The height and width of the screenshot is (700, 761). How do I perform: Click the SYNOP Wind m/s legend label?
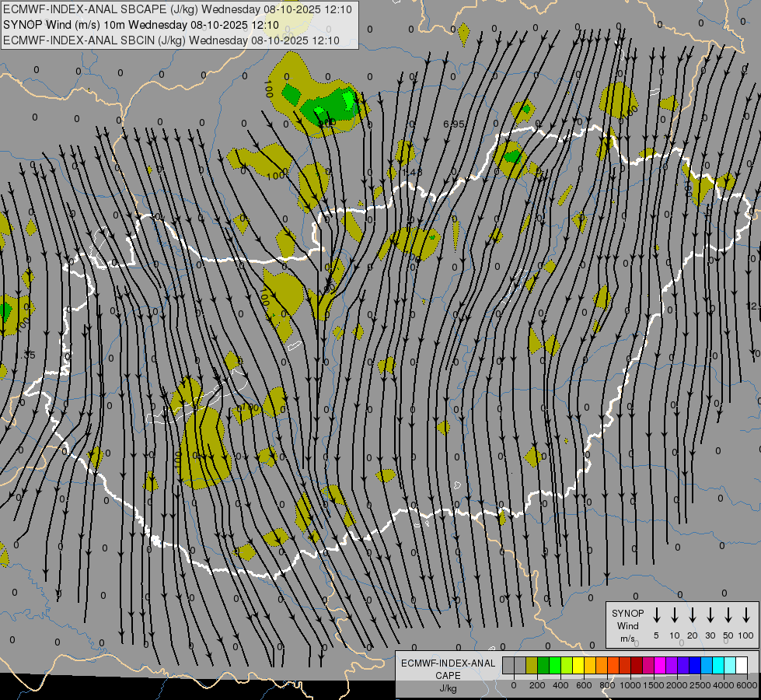coord(627,625)
